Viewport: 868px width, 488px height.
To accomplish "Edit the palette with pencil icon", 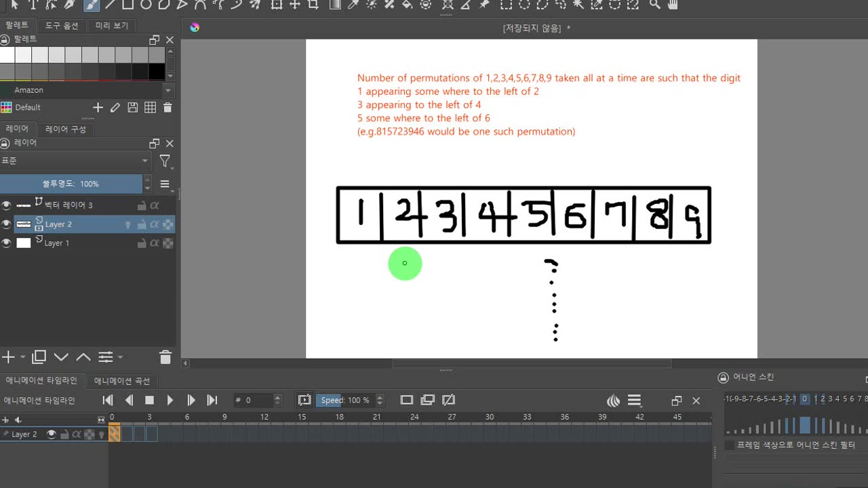I will click(x=115, y=107).
